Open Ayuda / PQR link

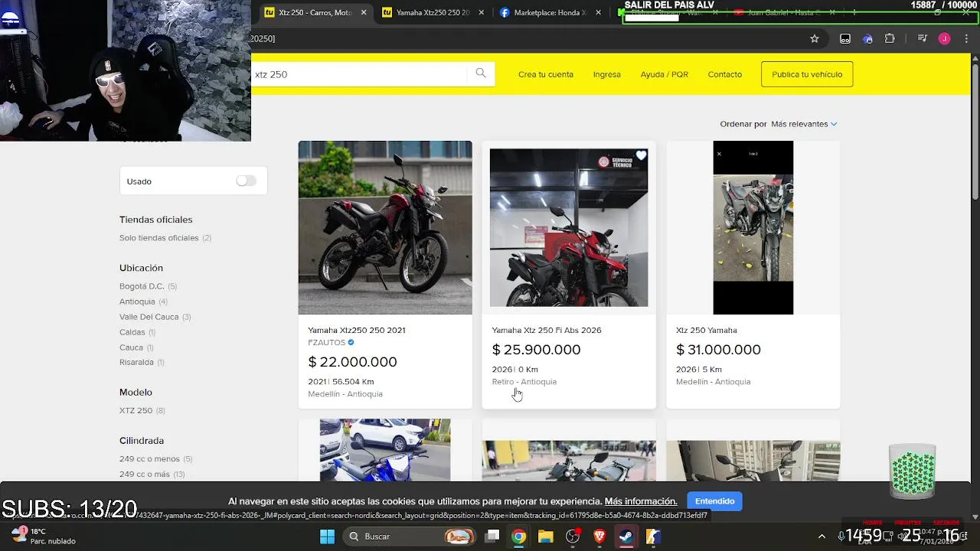[664, 74]
